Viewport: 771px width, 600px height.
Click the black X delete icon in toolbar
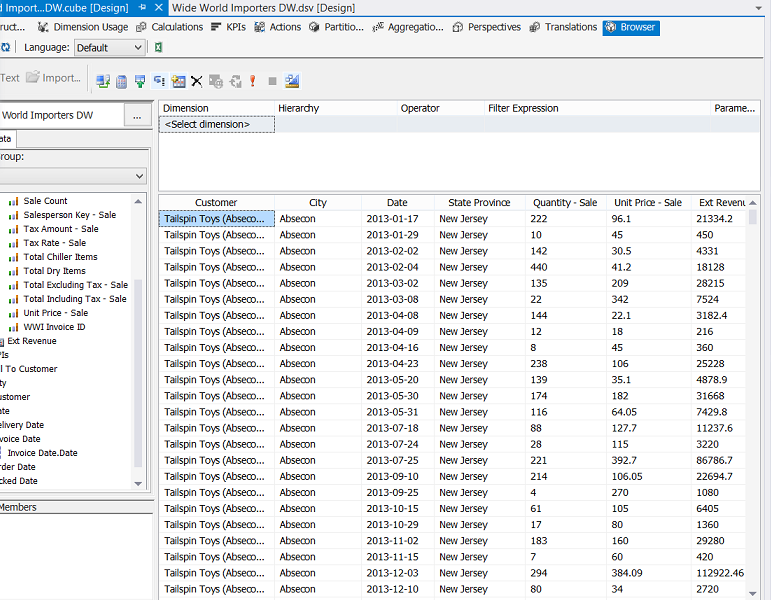(x=197, y=81)
